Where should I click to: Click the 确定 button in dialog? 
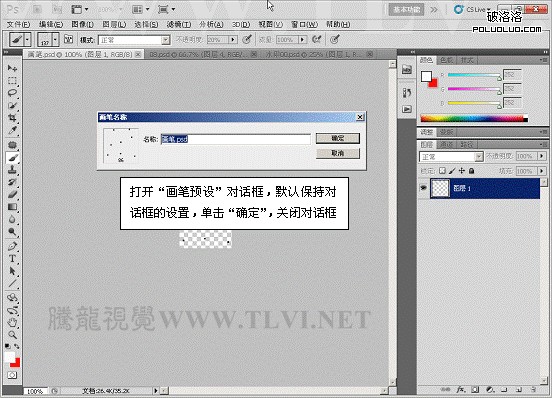click(x=338, y=138)
